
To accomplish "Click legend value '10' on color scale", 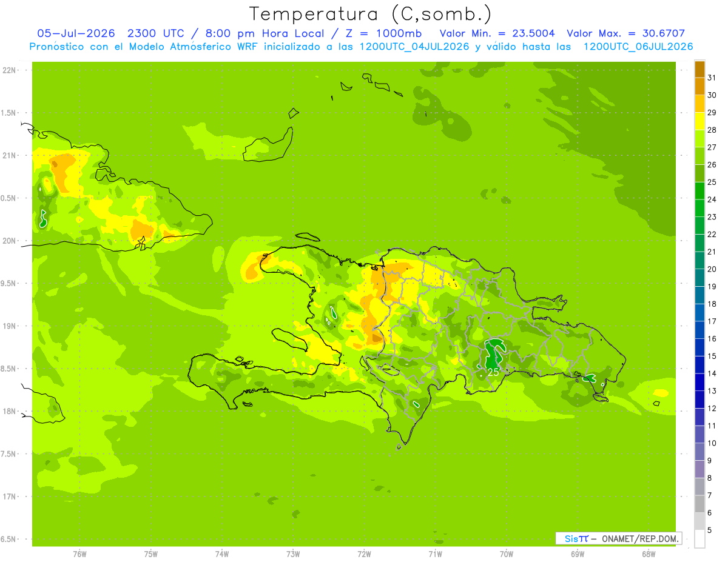I will tap(712, 443).
